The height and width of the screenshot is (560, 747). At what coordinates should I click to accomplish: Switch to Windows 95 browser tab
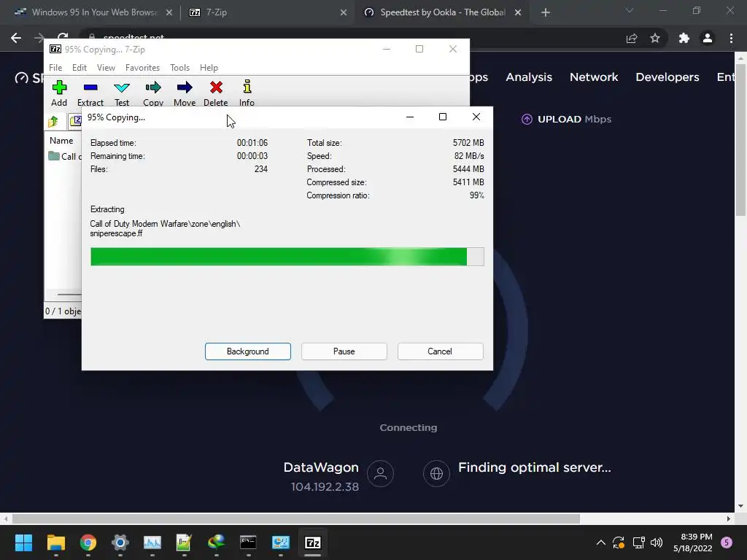[93, 12]
